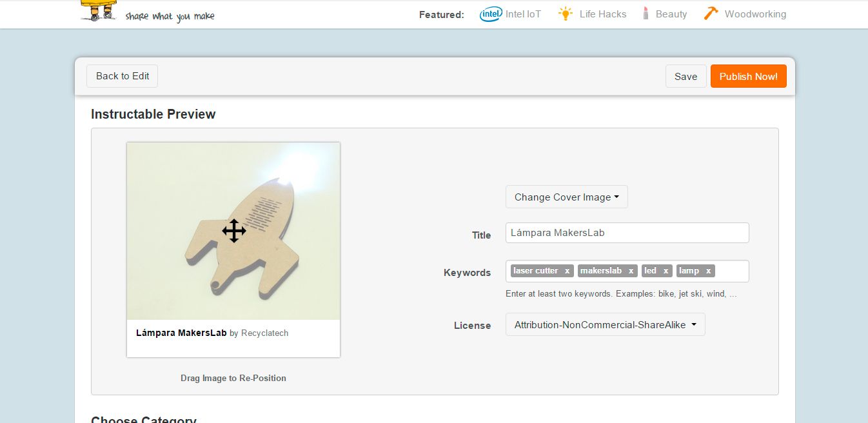
Task: Click empty area of Keywords field
Action: coord(732,271)
